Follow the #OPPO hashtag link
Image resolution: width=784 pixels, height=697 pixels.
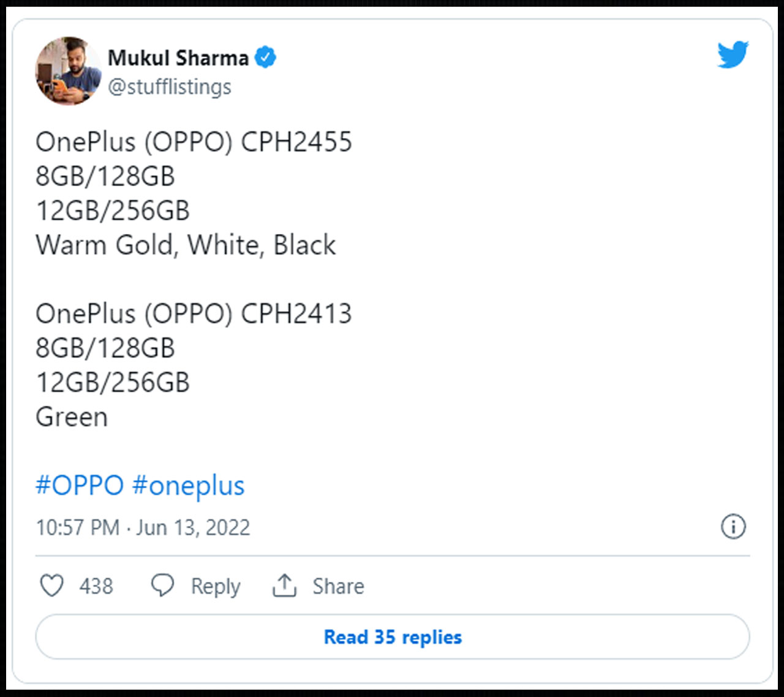click(80, 486)
